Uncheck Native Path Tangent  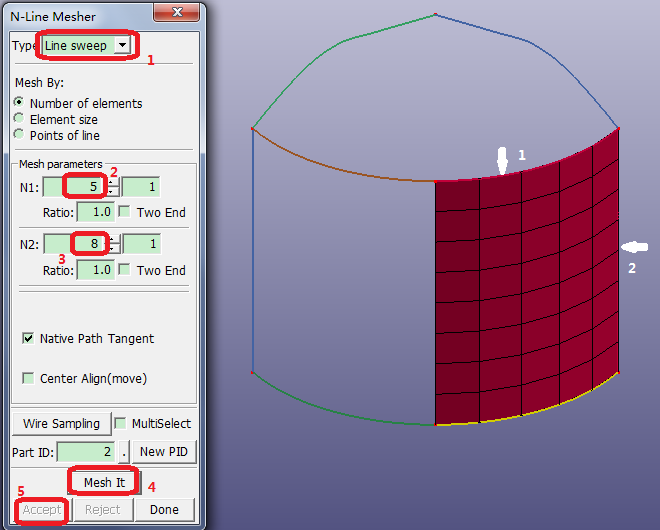(x=28, y=338)
